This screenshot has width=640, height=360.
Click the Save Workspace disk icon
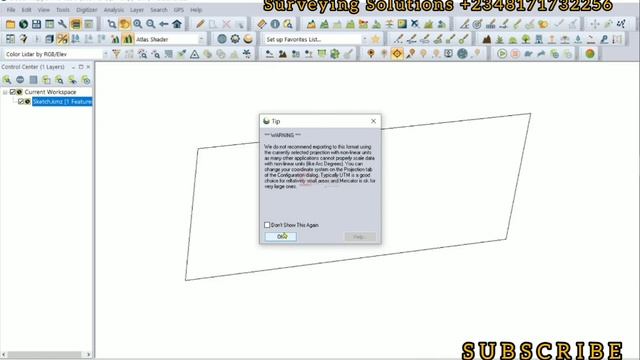(x=36, y=24)
